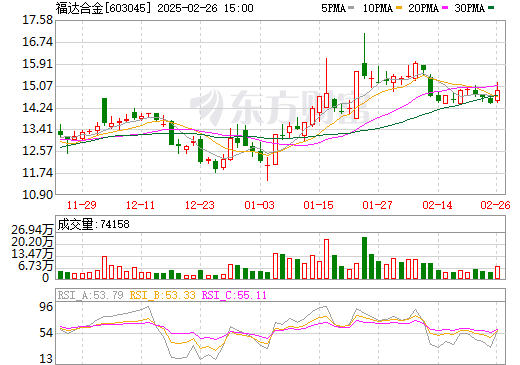Click the tallest green volume bar
This screenshot has width=520, height=365.
365,258
